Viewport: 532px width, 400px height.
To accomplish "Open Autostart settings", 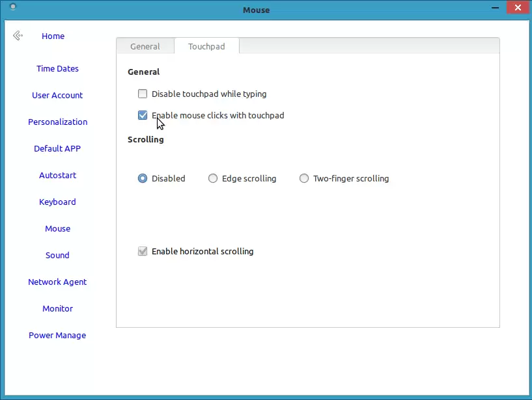I will (x=57, y=175).
